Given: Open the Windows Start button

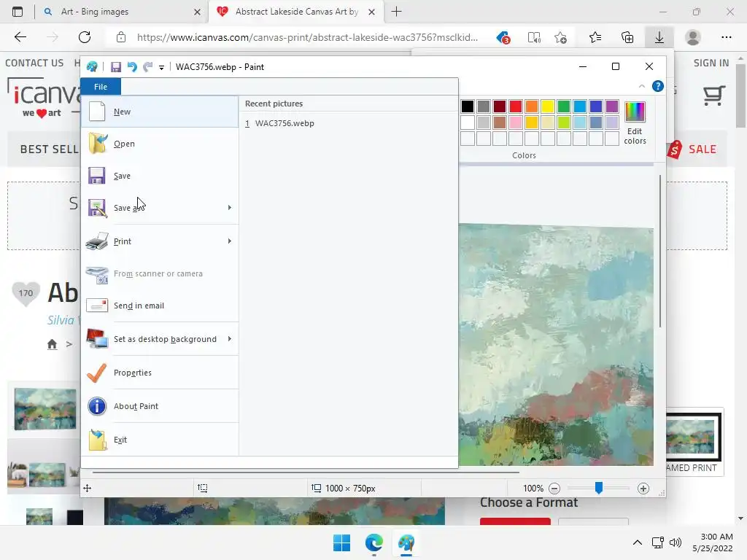Looking at the screenshot, I should (341, 542).
